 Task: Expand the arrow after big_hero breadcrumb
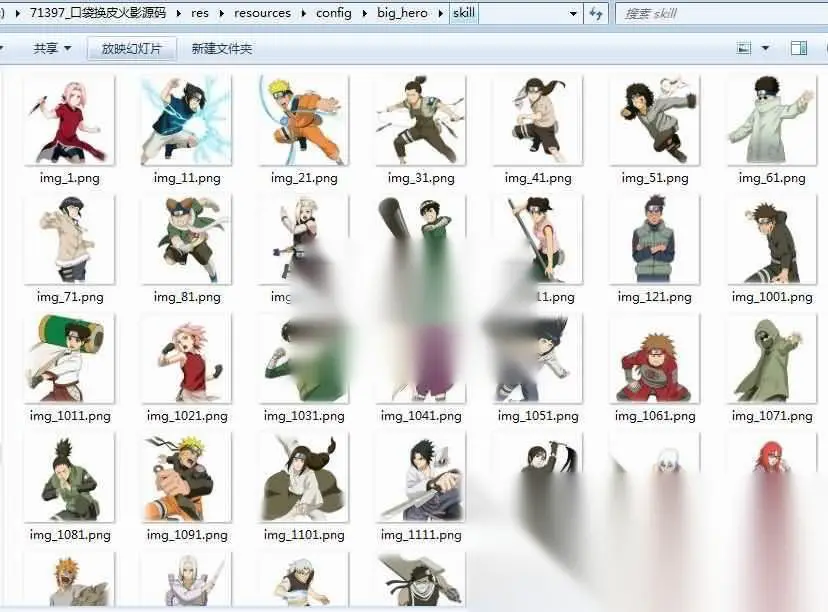(x=440, y=14)
